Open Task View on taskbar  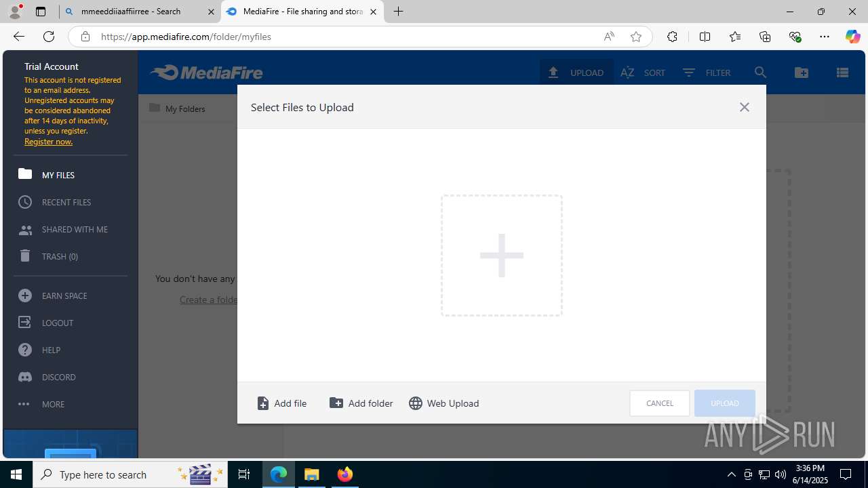(244, 474)
